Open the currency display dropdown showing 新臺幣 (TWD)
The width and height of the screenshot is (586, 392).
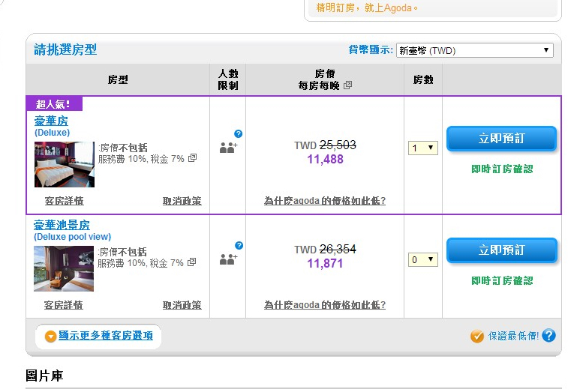475,50
